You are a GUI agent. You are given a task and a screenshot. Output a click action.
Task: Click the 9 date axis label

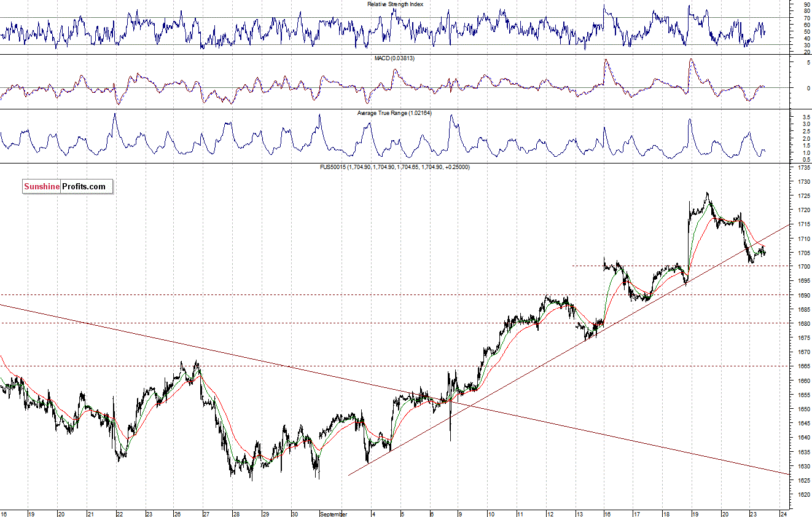(x=461, y=513)
